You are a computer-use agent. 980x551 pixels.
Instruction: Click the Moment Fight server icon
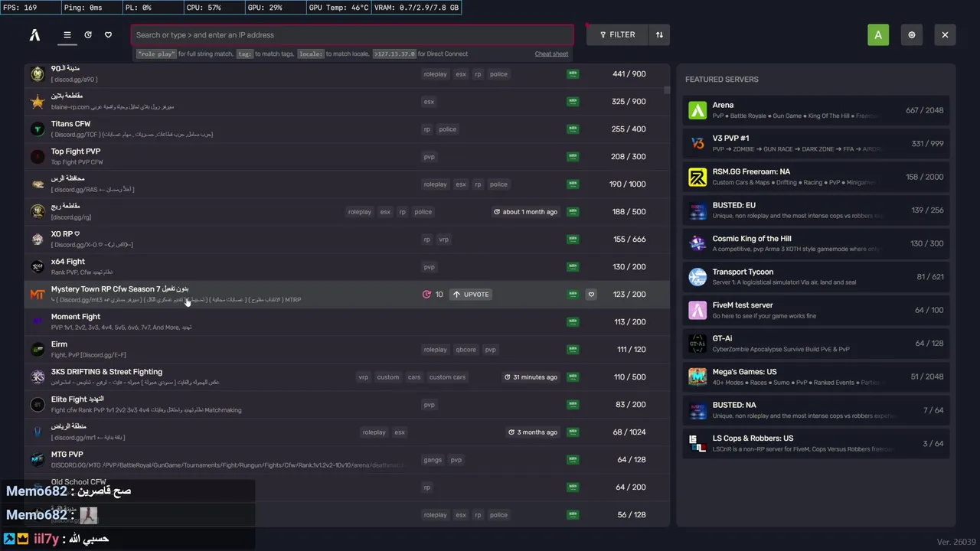[x=38, y=321]
